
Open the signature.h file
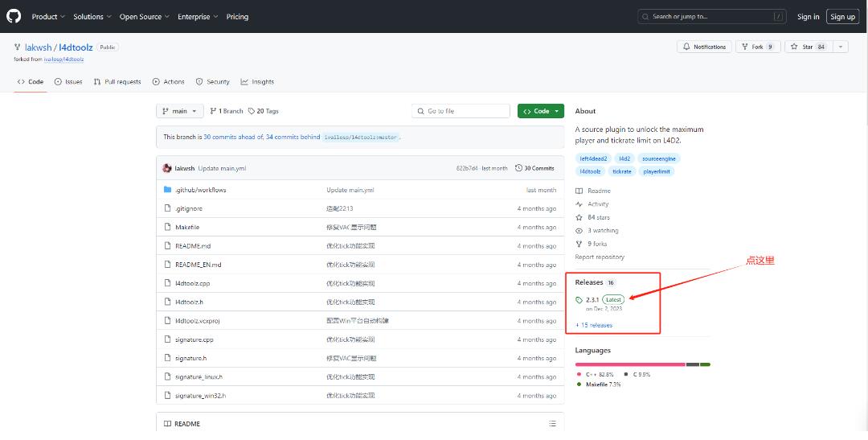(191, 359)
